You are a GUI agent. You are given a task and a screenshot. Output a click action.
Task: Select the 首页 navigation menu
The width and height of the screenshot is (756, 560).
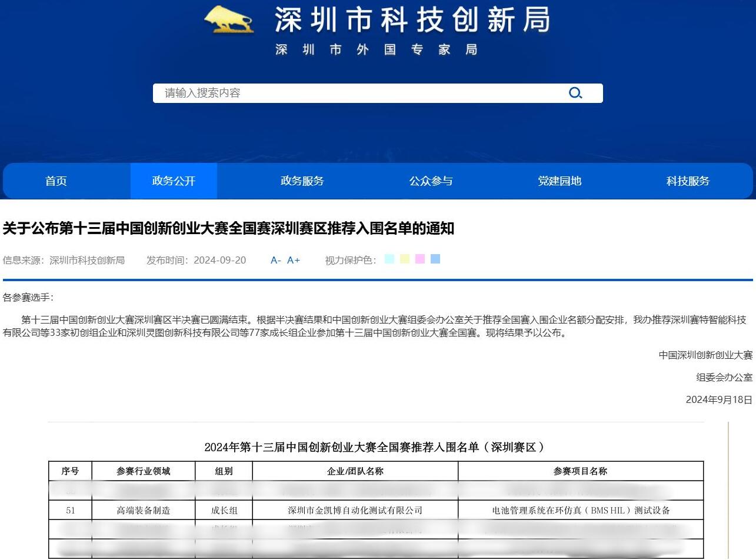56,181
